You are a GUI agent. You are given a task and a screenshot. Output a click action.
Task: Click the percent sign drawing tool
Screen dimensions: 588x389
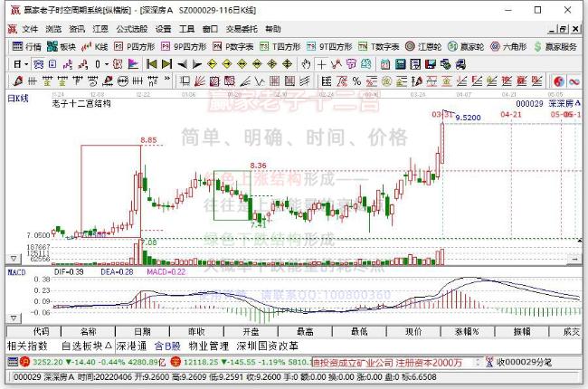click(x=356, y=81)
